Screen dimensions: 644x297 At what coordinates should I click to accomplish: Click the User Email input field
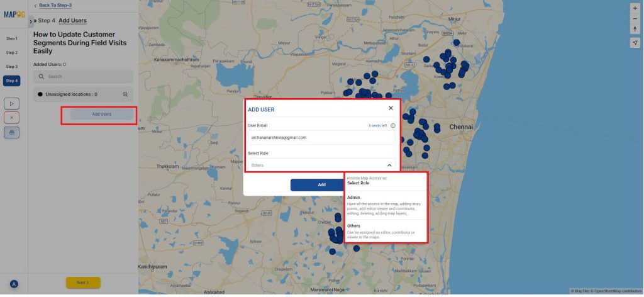point(321,137)
